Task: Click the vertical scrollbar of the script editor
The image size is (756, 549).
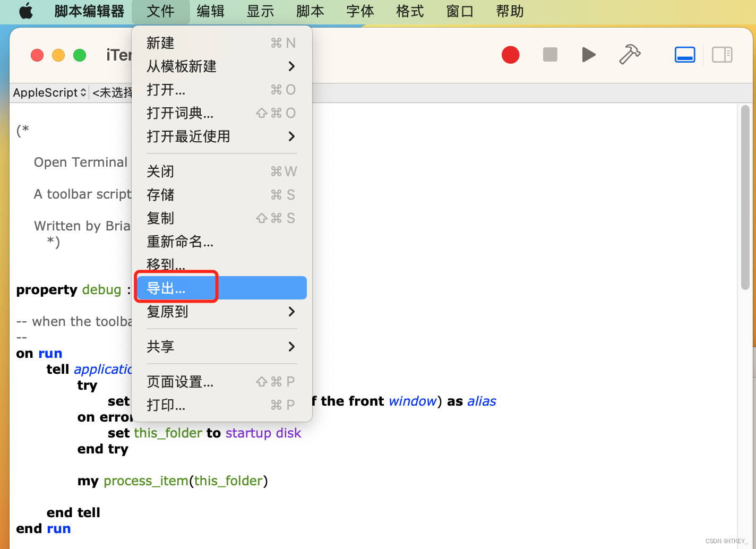Action: click(745, 198)
